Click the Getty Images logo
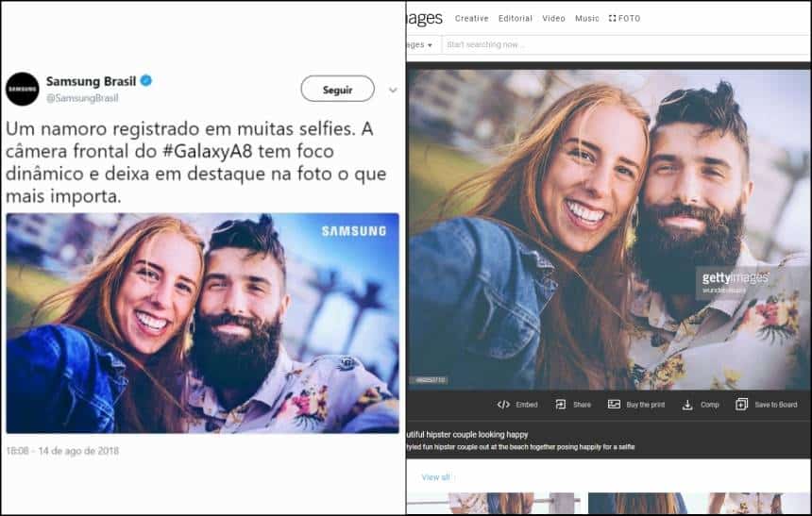812x516 pixels. coord(425,19)
